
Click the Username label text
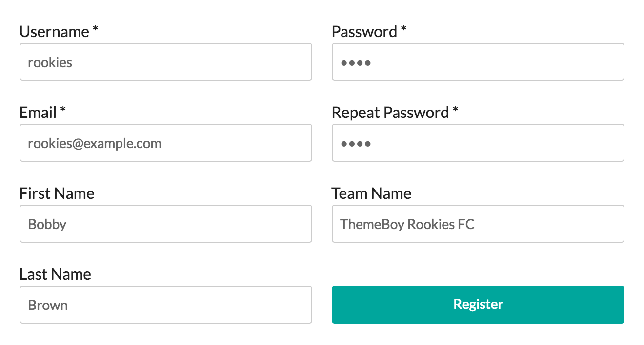54,32
